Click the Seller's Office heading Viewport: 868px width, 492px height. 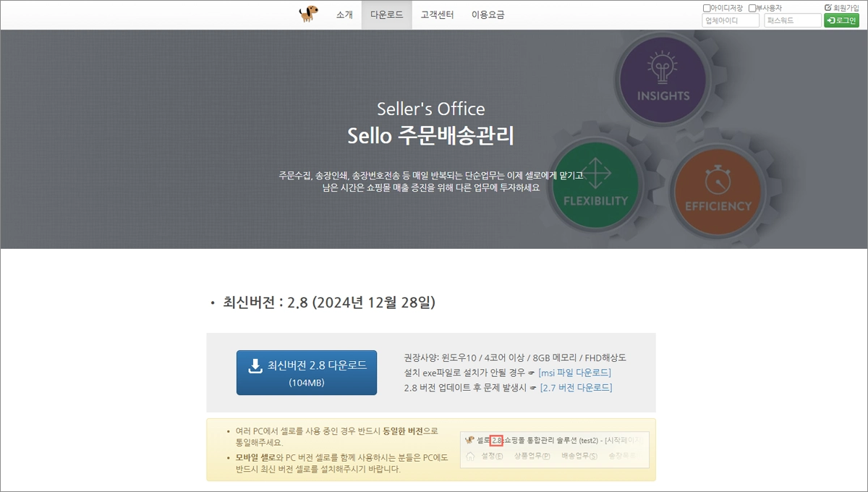(x=431, y=109)
